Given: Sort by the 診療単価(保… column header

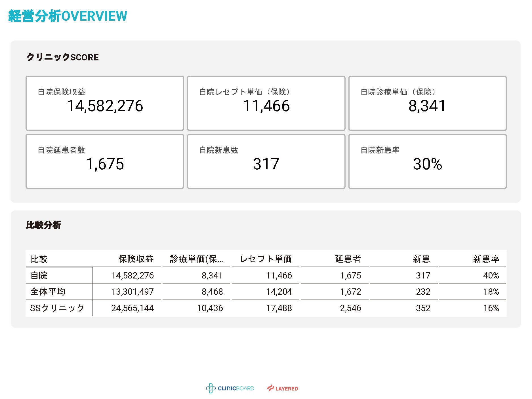Looking at the screenshot, I should (x=196, y=259).
